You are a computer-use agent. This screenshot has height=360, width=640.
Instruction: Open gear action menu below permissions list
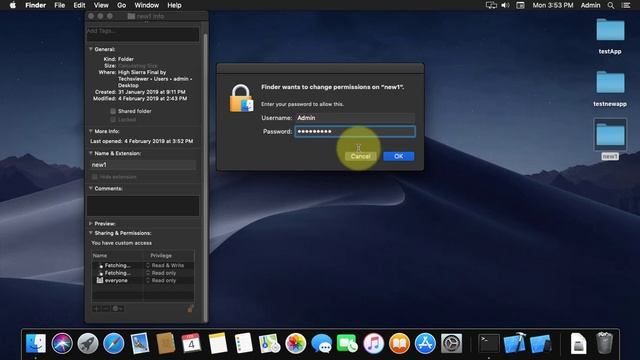[x=118, y=309]
